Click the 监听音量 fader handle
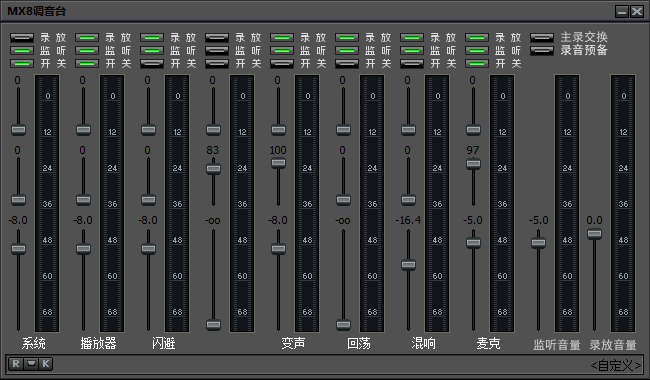Image resolution: width=650 pixels, height=380 pixels. [x=538, y=242]
